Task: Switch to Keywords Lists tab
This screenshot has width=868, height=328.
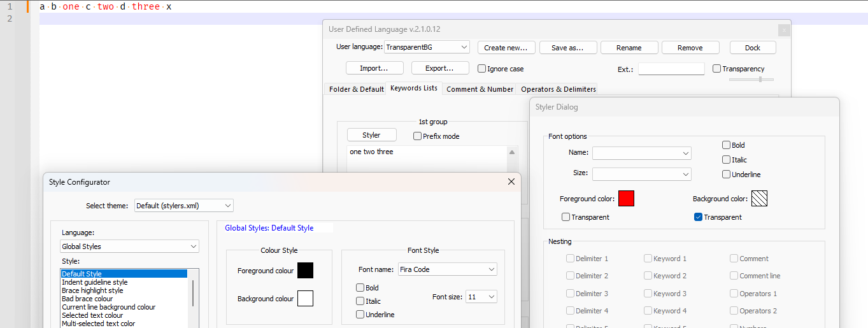Action: pos(414,89)
